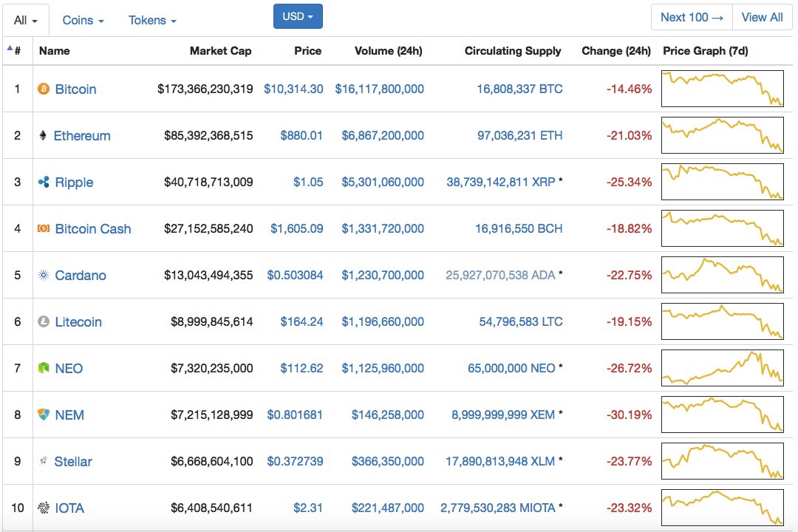The width and height of the screenshot is (798, 532).
Task: Click the Ethereum diamond logo icon
Action: pyautogui.click(x=44, y=135)
